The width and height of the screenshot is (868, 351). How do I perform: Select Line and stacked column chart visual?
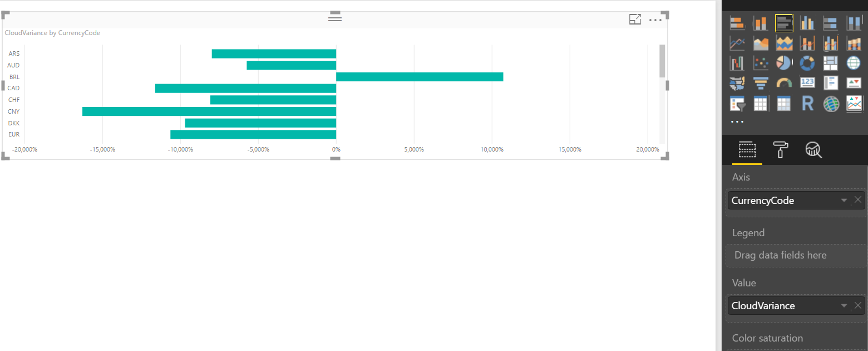click(807, 43)
